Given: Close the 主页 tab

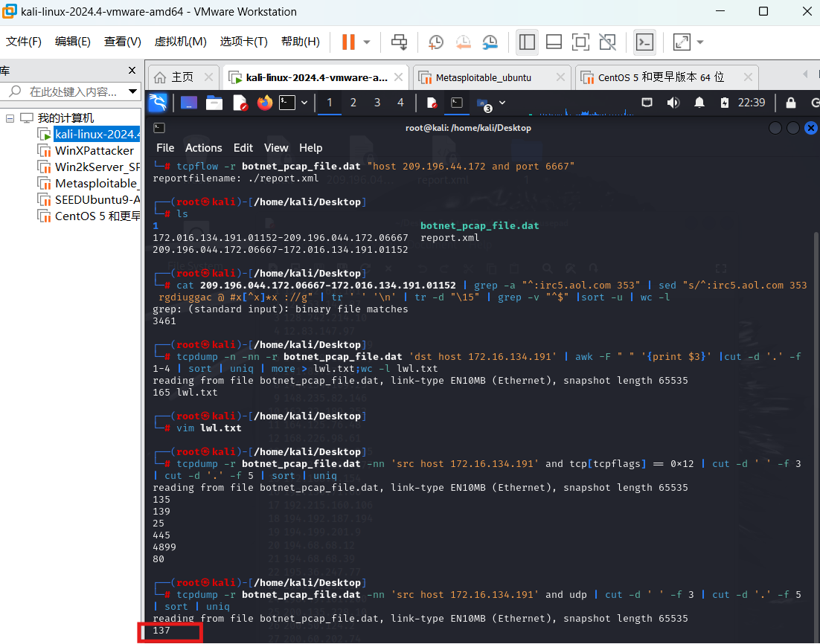Looking at the screenshot, I should point(208,77).
